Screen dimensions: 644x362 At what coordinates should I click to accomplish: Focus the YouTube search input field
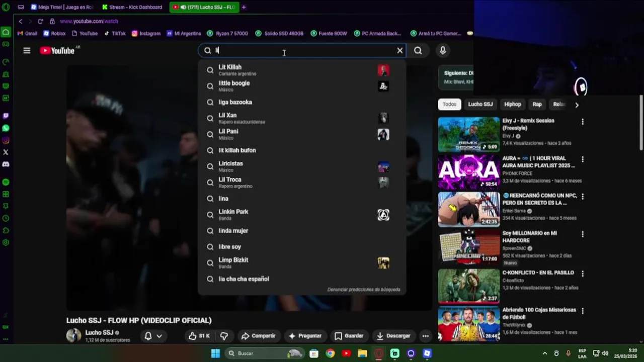(302, 50)
